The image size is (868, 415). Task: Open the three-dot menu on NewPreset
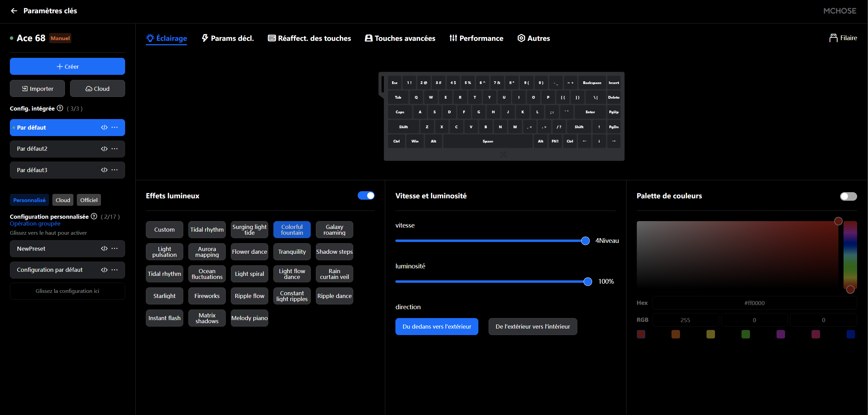[x=115, y=249]
